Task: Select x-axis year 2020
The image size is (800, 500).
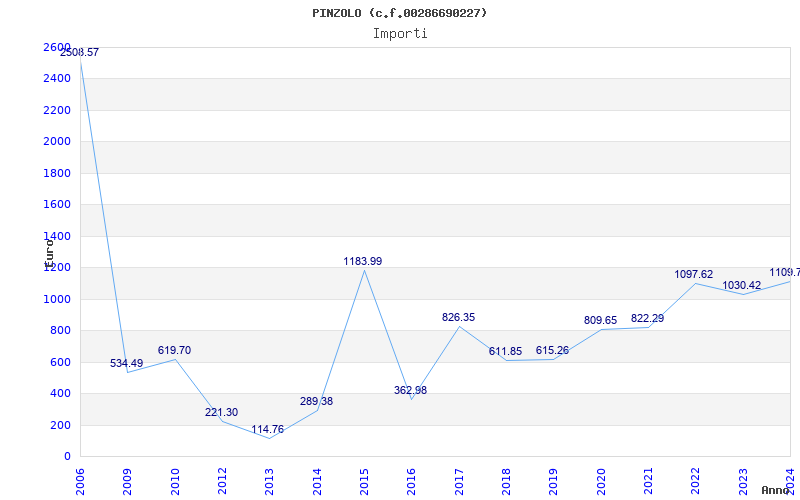Action: coord(601,482)
